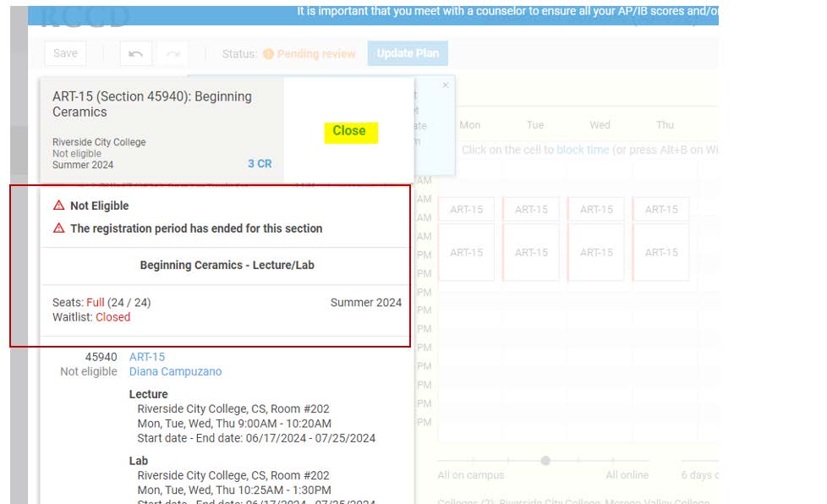Select Monday's ART-15 lab block in calendar
827x504 pixels.
[x=466, y=253]
